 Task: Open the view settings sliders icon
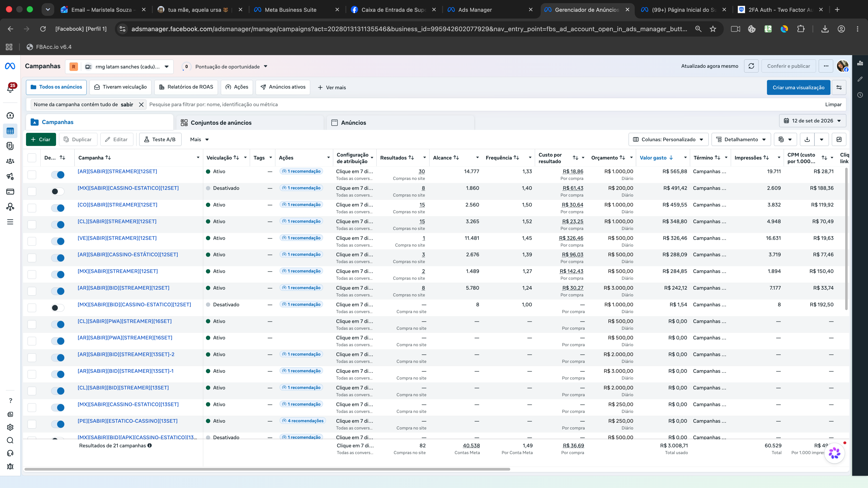tap(839, 87)
